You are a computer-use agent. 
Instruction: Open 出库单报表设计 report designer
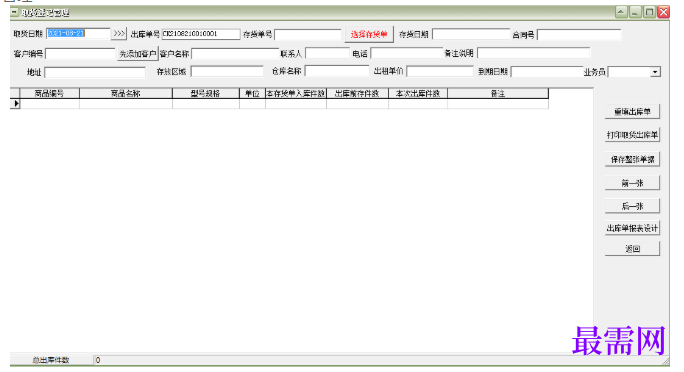632,228
